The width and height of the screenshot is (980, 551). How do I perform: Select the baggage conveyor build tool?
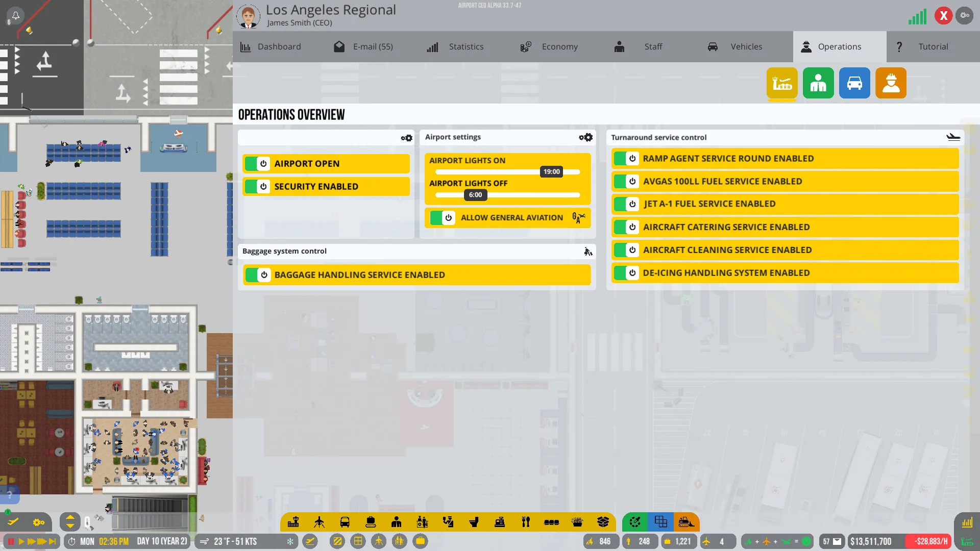371,522
